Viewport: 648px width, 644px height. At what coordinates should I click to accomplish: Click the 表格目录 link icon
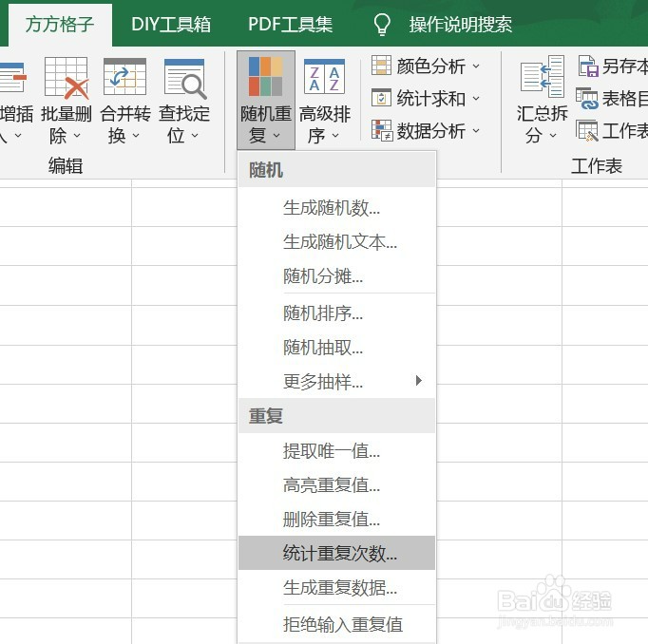(587, 99)
